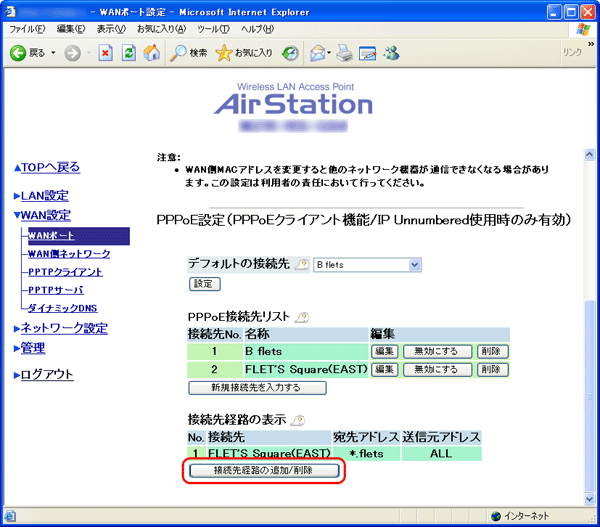Click the Edit page toolbar icon
The width and height of the screenshot is (600, 527).
[367, 53]
